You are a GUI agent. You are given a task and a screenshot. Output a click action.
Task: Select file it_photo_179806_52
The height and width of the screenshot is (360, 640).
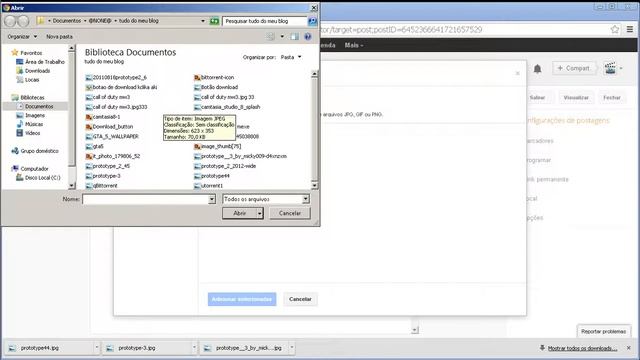(x=113, y=156)
